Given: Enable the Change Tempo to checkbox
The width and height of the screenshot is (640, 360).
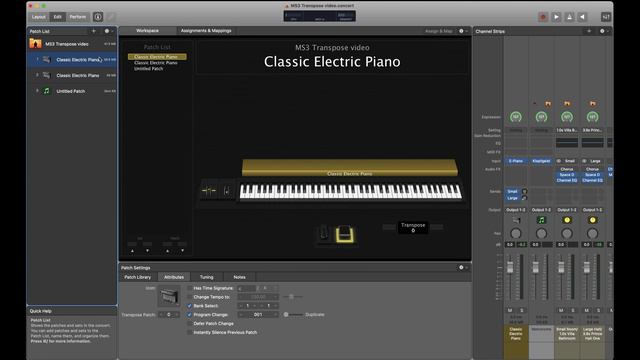Looking at the screenshot, I should pyautogui.click(x=189, y=297).
